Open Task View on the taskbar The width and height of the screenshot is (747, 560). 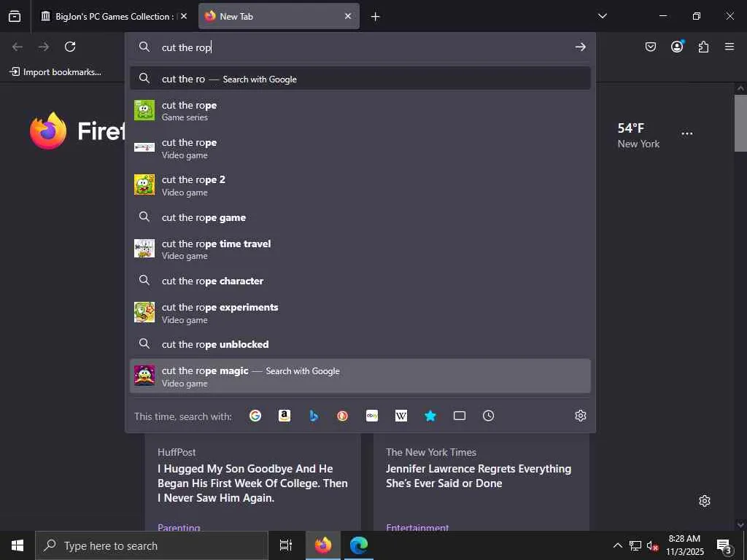click(x=285, y=545)
